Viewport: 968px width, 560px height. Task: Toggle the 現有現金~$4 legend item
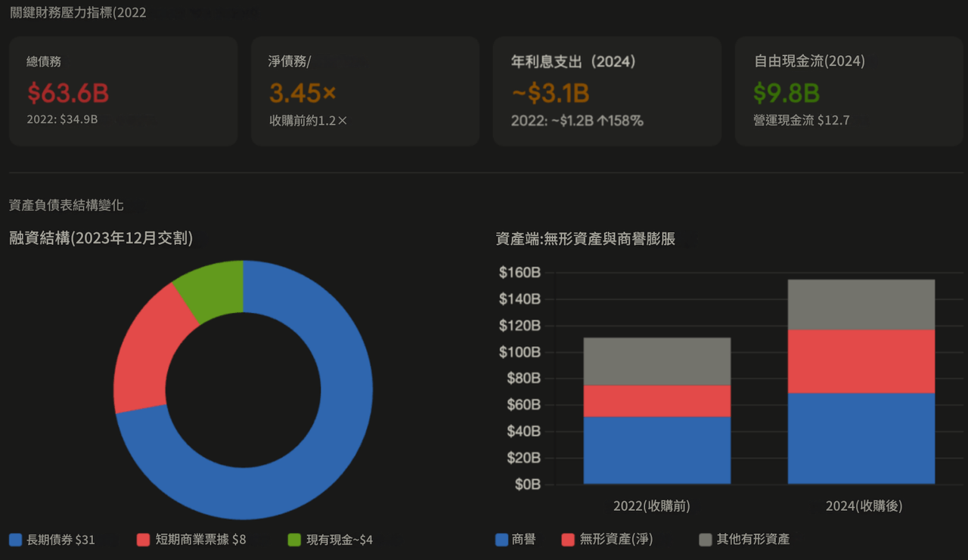[330, 540]
